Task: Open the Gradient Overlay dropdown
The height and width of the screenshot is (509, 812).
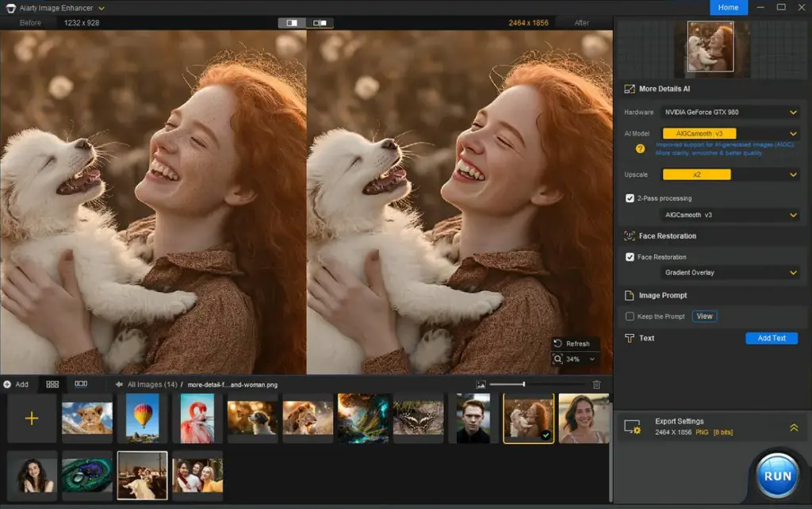Action: coord(730,273)
